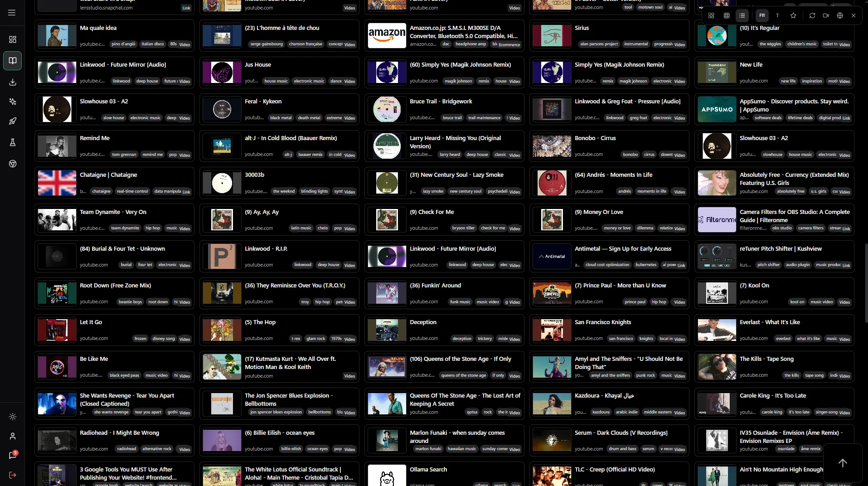Click the 'deep house' tag on Linkwood - R.I.P.

click(328, 265)
